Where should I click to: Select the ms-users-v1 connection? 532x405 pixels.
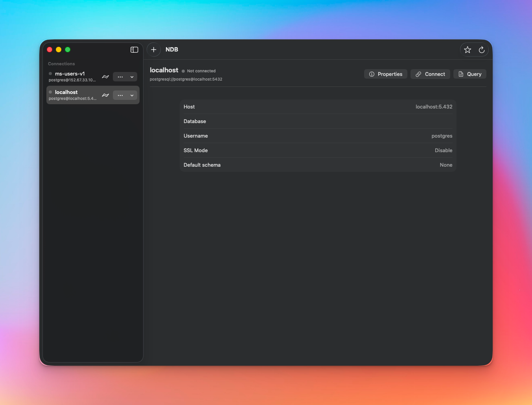coord(72,77)
